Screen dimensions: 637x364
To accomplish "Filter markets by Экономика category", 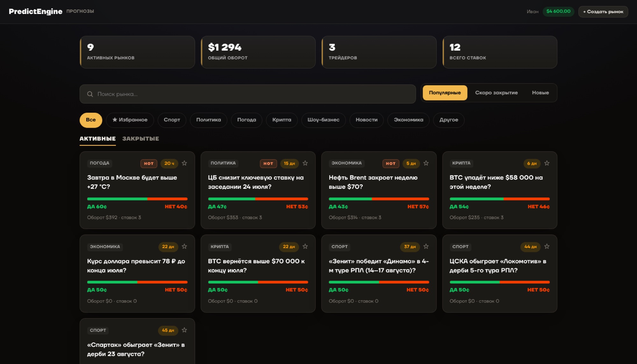I will [x=408, y=120].
